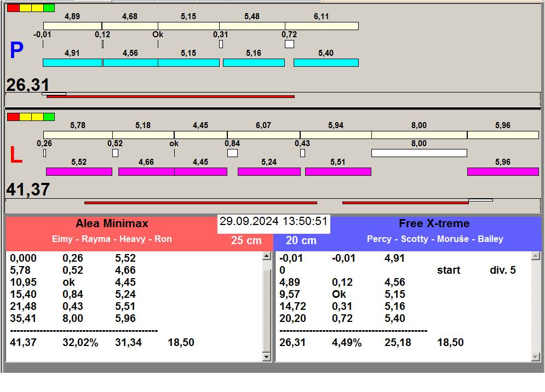Select the Free X-treme team header
Image resolution: width=545 pixels, height=392 pixels.
pos(434,223)
